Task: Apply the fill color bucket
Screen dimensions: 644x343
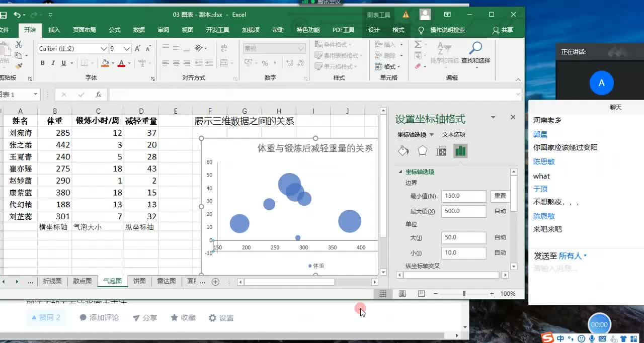Action: click(x=105, y=63)
